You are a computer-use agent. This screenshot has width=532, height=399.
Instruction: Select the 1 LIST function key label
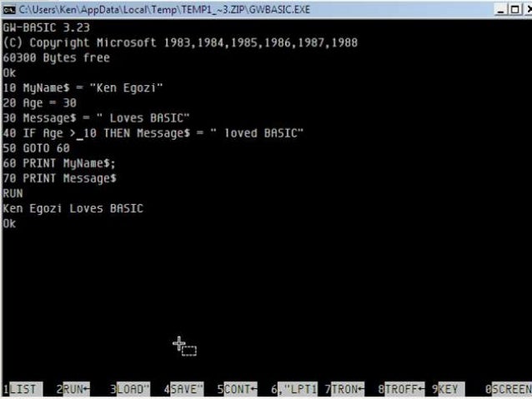tap(23, 389)
